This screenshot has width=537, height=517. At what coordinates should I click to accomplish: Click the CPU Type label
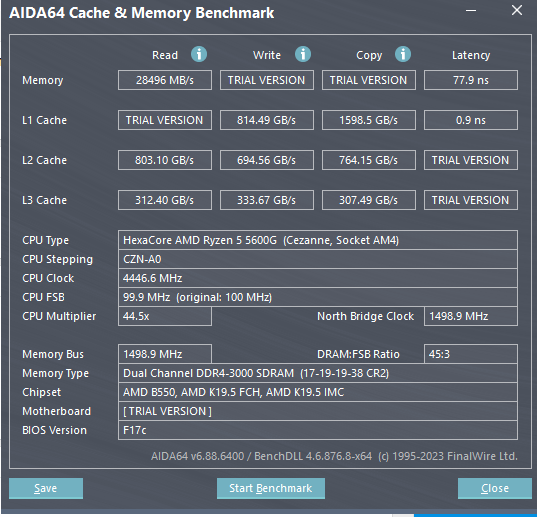point(46,240)
